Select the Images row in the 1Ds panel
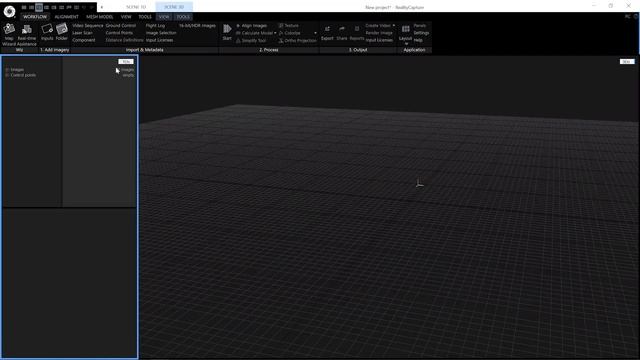 coord(17,70)
